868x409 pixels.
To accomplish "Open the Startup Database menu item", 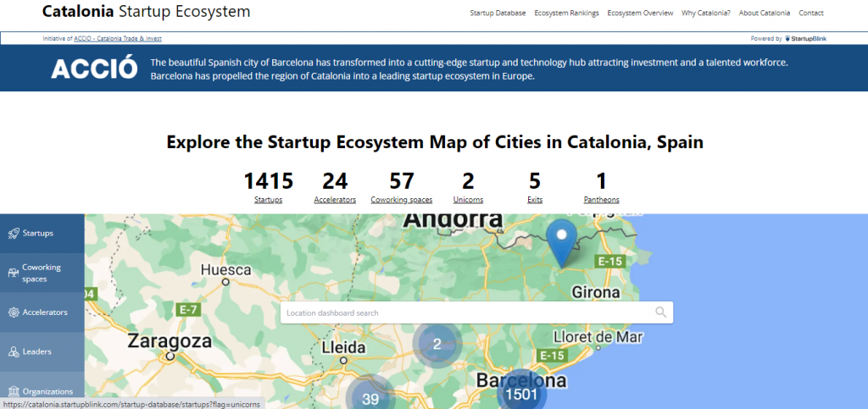I will [498, 13].
